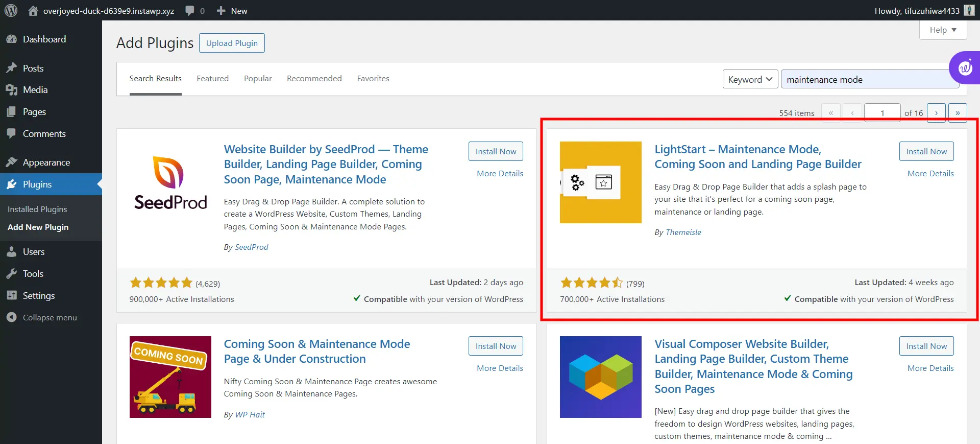Open Installed Plugins submenu item
The image size is (980, 444).
click(37, 209)
